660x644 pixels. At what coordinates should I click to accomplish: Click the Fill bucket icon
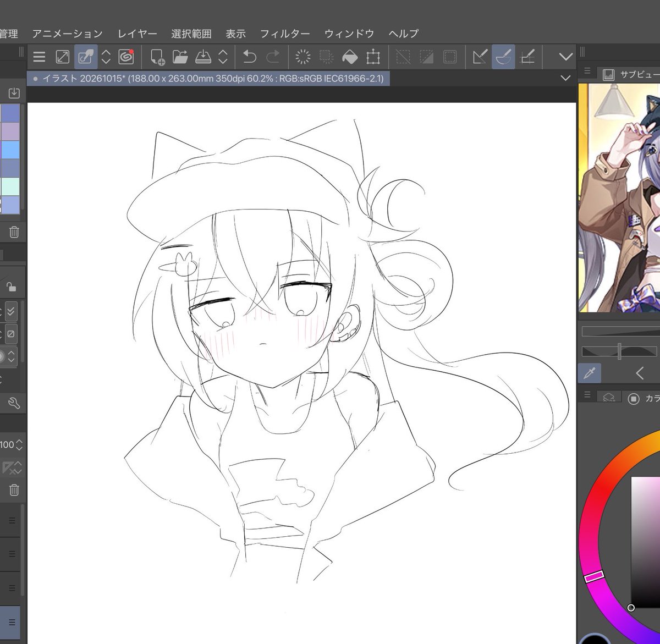point(350,57)
